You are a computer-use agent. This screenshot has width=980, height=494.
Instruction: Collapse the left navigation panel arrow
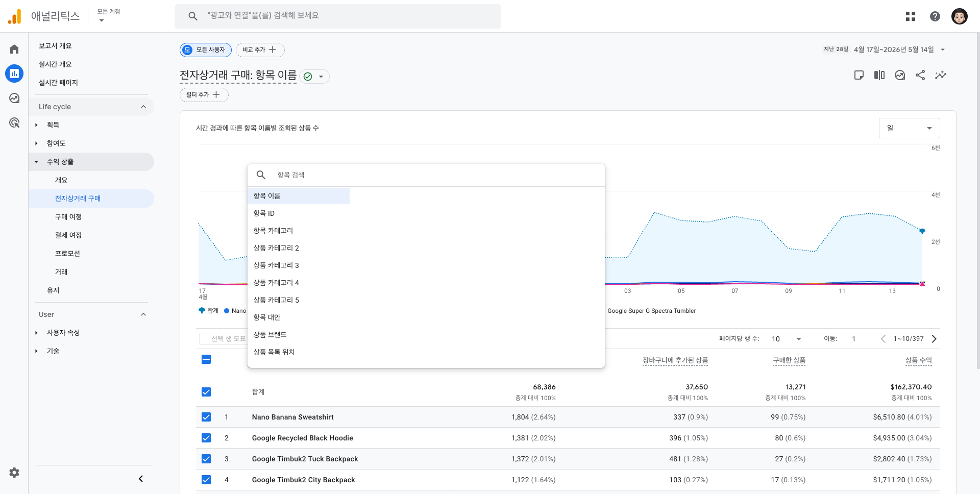click(x=141, y=479)
